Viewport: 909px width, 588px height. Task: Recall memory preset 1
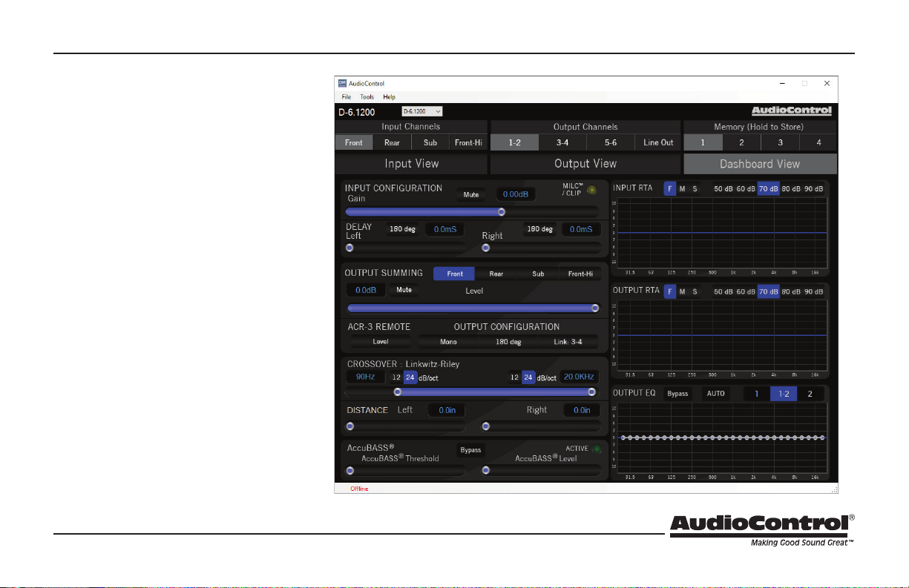point(702,142)
